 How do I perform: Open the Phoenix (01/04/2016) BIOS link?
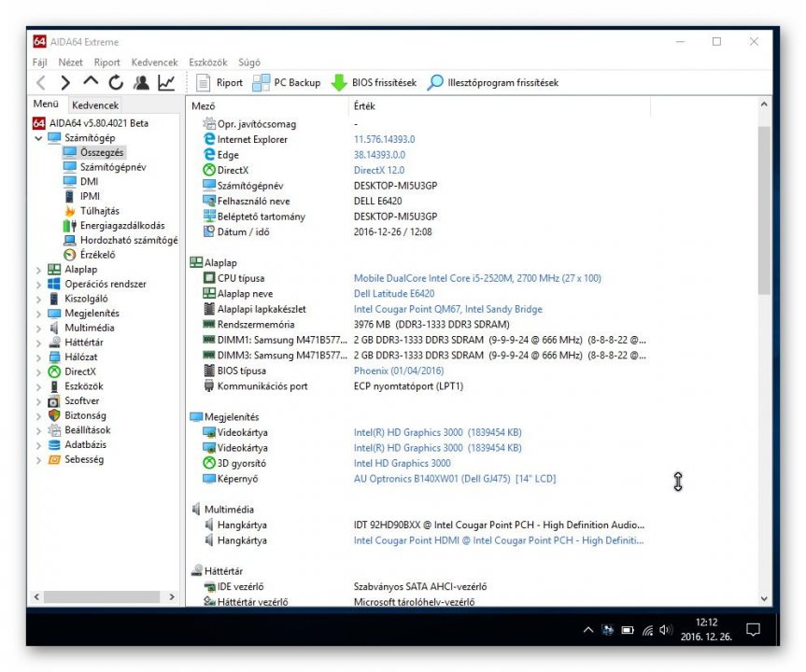point(399,371)
